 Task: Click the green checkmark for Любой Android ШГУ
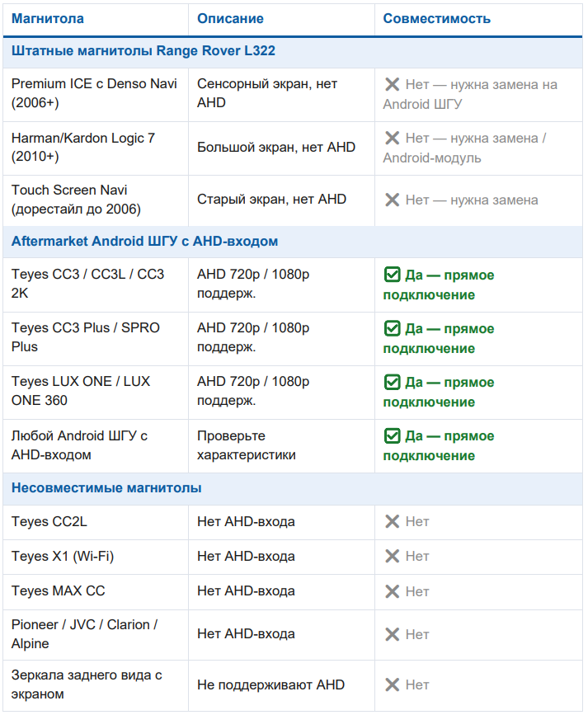(x=392, y=436)
